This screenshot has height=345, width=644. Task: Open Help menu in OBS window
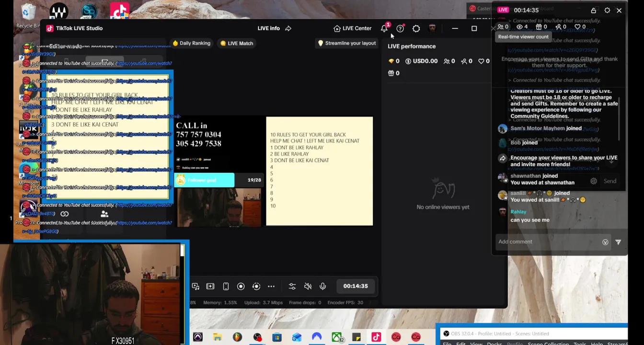coord(597,344)
